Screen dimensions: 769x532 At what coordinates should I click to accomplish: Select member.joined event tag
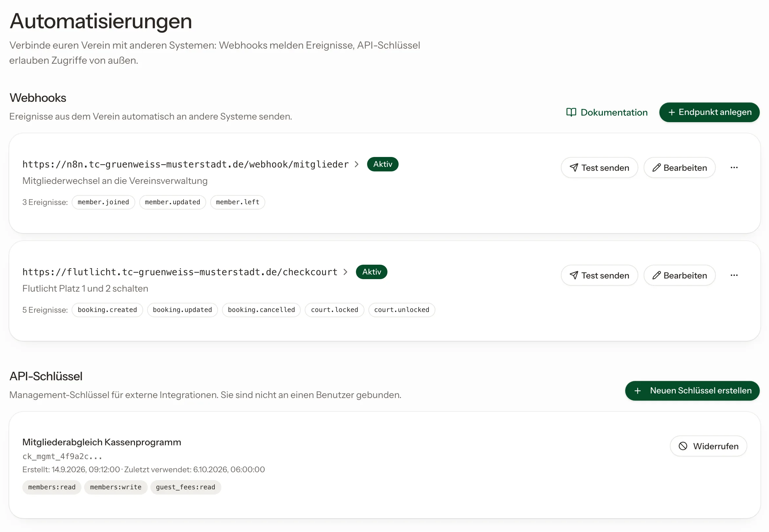pos(103,202)
